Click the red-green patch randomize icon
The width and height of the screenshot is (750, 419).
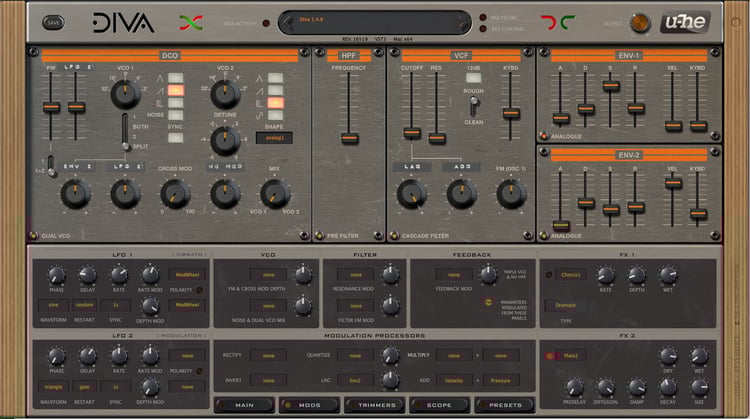(x=191, y=22)
